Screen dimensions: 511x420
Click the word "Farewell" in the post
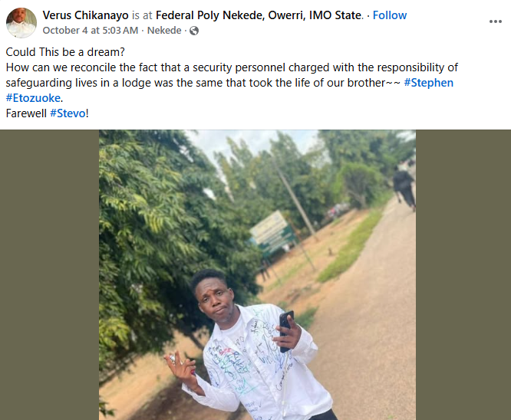point(26,113)
